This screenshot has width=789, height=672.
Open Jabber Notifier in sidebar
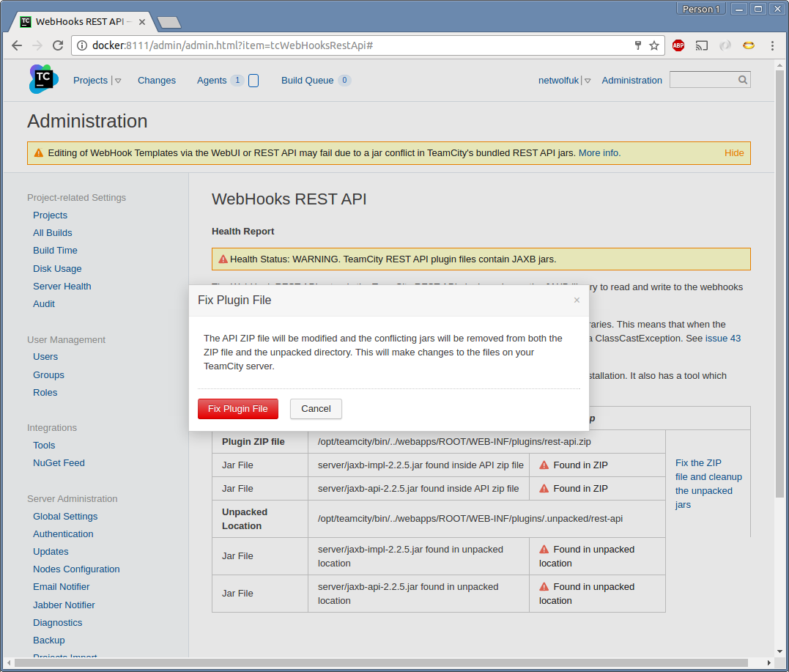[64, 605]
